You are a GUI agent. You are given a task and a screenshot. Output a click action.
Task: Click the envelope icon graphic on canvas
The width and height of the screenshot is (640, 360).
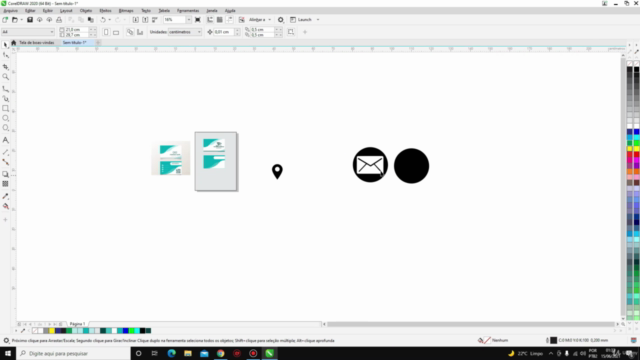point(370,165)
